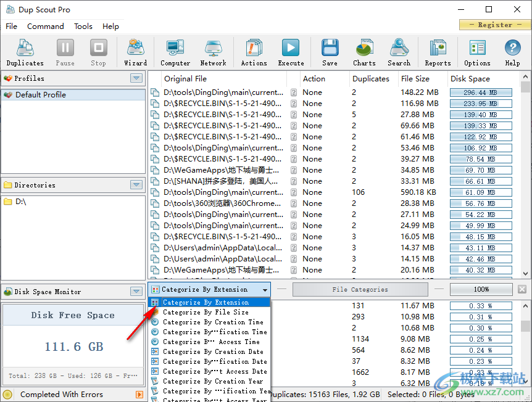
Task: Click the categories list scrollbar up arrow
Action: 525,306
